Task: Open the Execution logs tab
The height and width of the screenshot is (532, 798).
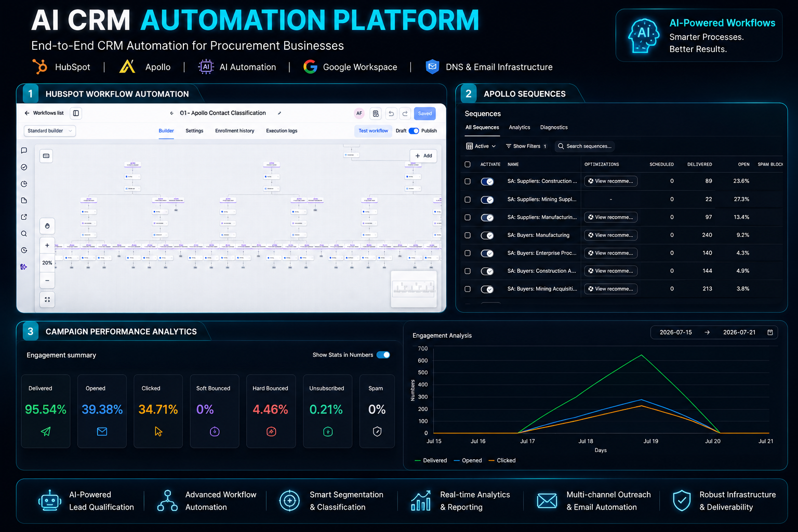Action: coord(282,131)
